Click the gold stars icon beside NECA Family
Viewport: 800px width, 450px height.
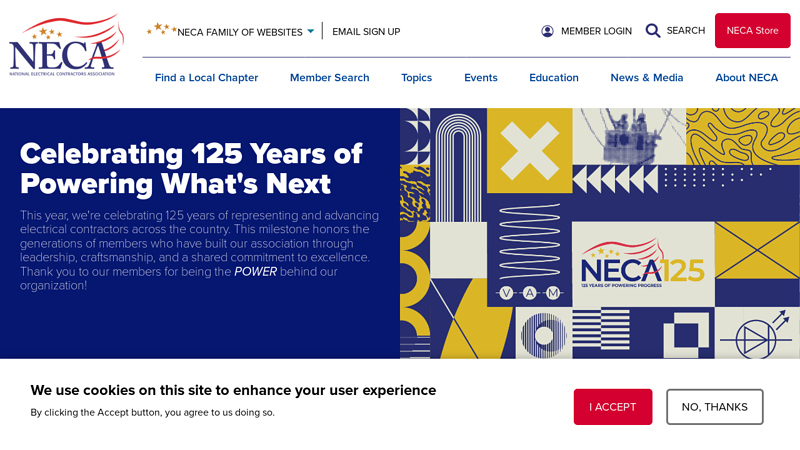tap(161, 29)
